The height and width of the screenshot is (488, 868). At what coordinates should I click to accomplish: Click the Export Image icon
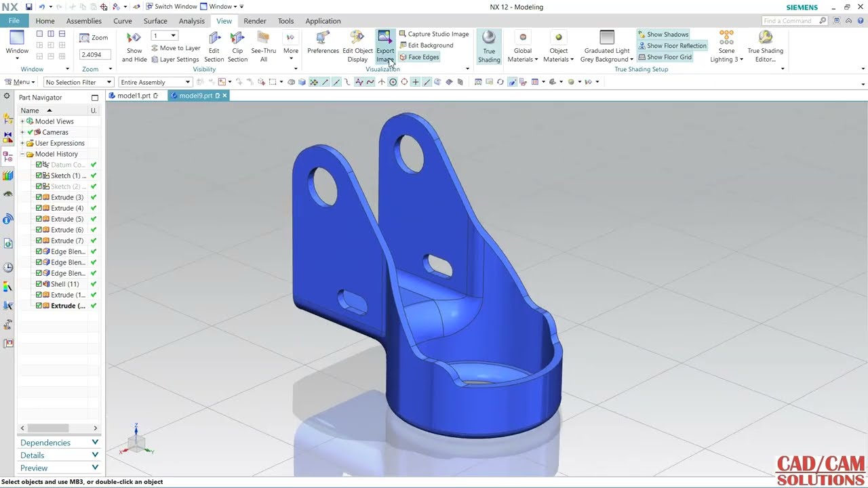click(384, 38)
